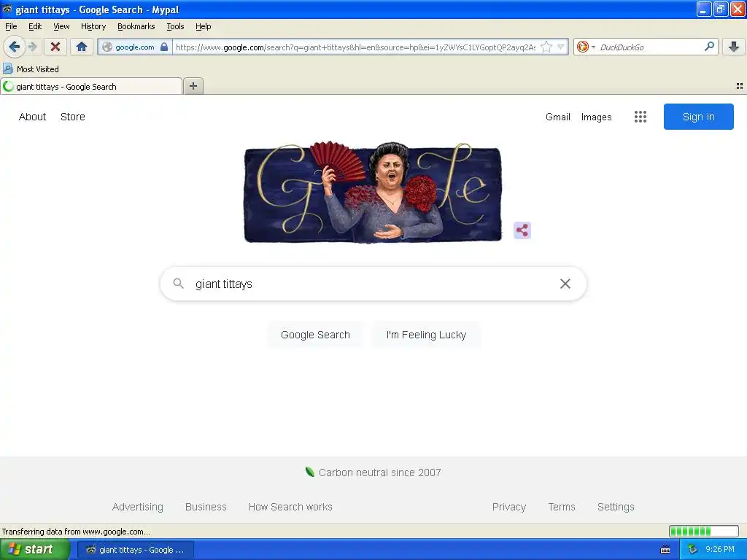The image size is (747, 560).
Task: Click Carbon neutral since 2007 link
Action: 379,472
